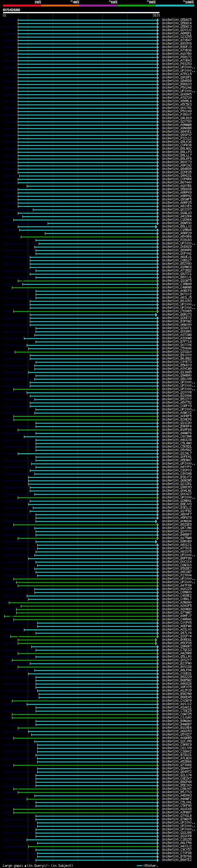Viewport: 197px width, 868px height.
Task: Select hit UniRef100_Q2CJM8
Action: pos(176,741)
